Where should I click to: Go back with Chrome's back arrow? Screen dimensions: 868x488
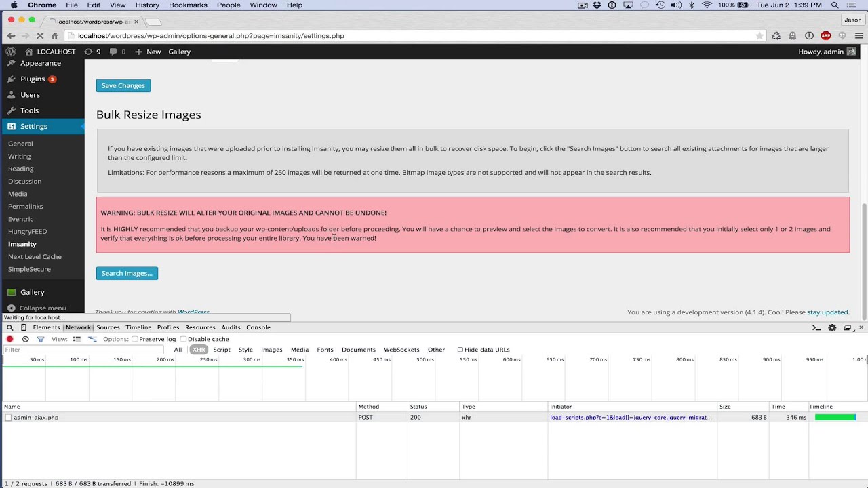[11, 36]
